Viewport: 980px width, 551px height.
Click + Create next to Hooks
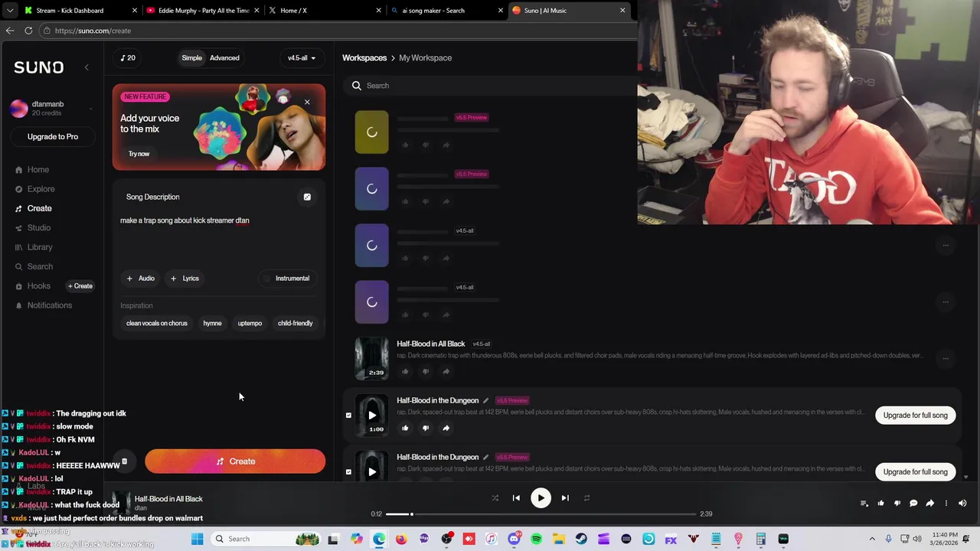[x=80, y=286]
